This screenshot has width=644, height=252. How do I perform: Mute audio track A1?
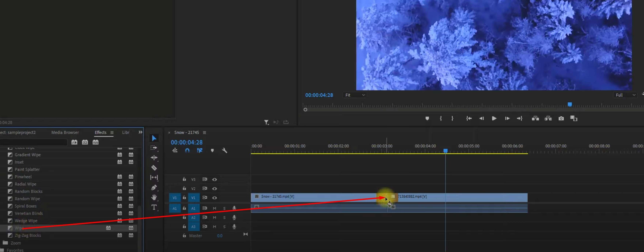(214, 208)
